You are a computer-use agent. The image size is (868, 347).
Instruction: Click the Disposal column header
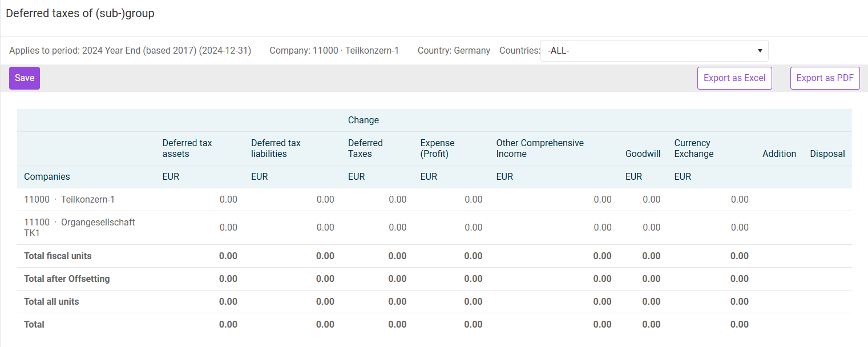[827, 154]
